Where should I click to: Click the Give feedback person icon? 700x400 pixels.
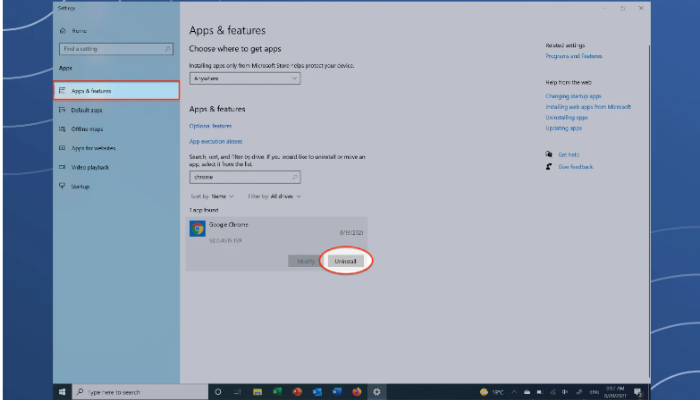click(549, 167)
